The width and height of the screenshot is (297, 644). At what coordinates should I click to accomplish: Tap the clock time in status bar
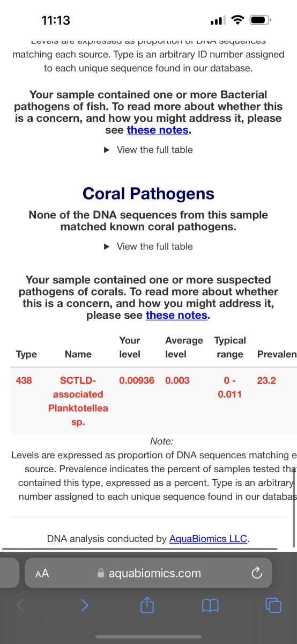coord(56,20)
